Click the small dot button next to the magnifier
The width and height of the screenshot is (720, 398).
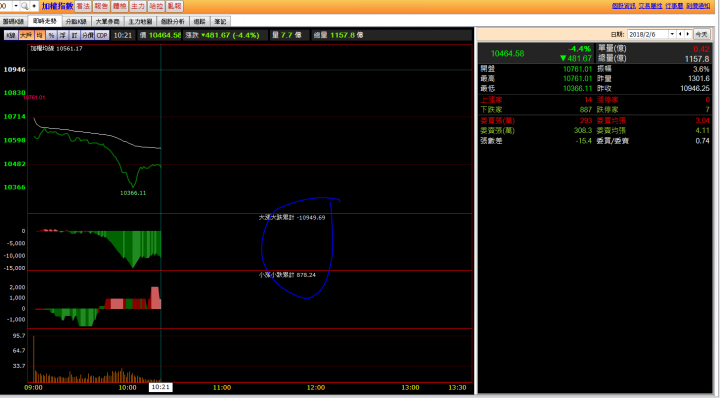coord(34,6)
